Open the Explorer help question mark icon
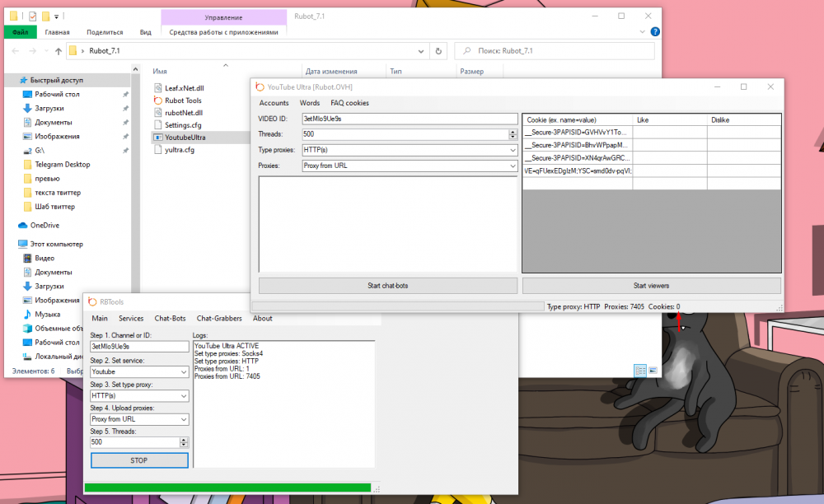Screen dimensions: 824x504 pyautogui.click(x=654, y=32)
